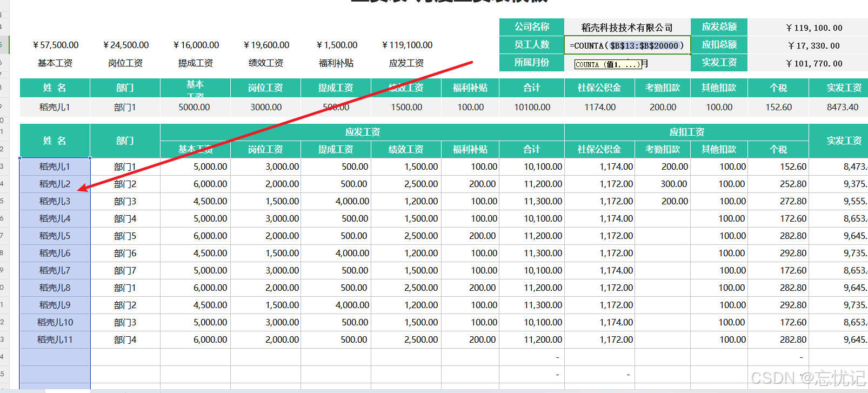Click the 部门5 cell in 稻壳儿5 row
Viewport: 868px width, 393px height.
click(125, 236)
